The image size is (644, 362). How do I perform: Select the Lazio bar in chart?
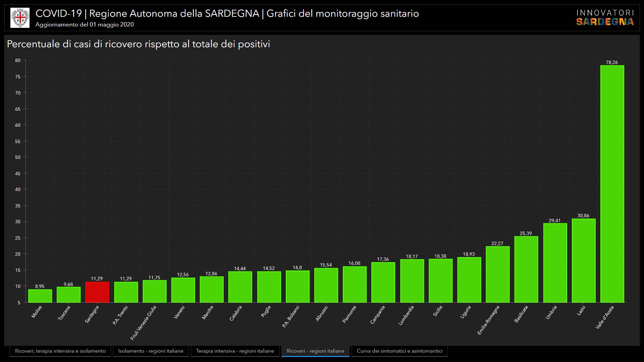[x=583, y=261]
